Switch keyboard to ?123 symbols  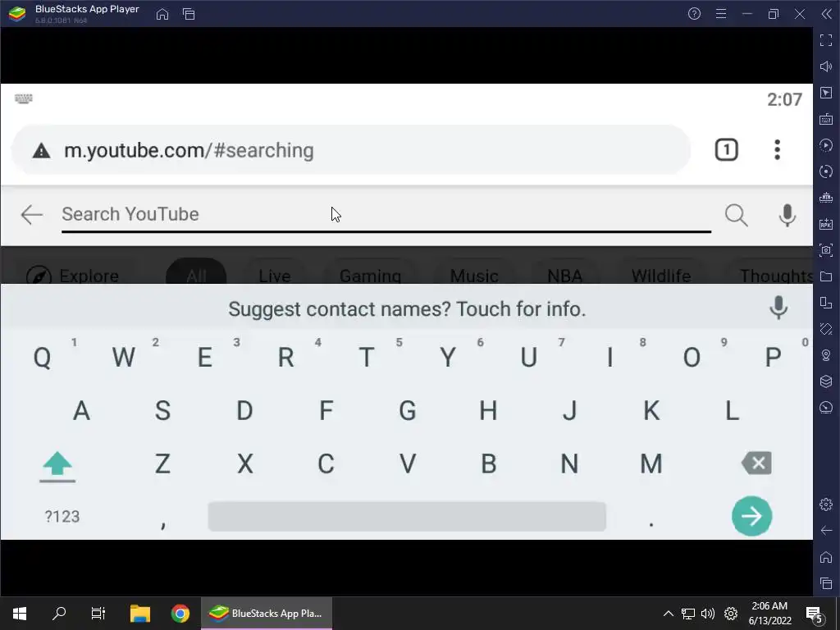click(x=62, y=517)
